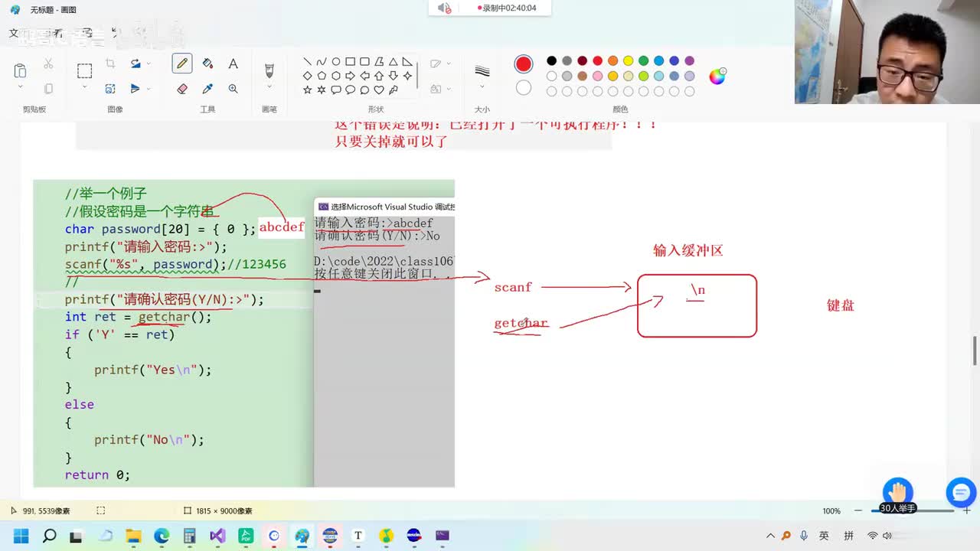Screen dimensions: 980x551
Task: Pick the five-point star shape
Action: click(307, 90)
